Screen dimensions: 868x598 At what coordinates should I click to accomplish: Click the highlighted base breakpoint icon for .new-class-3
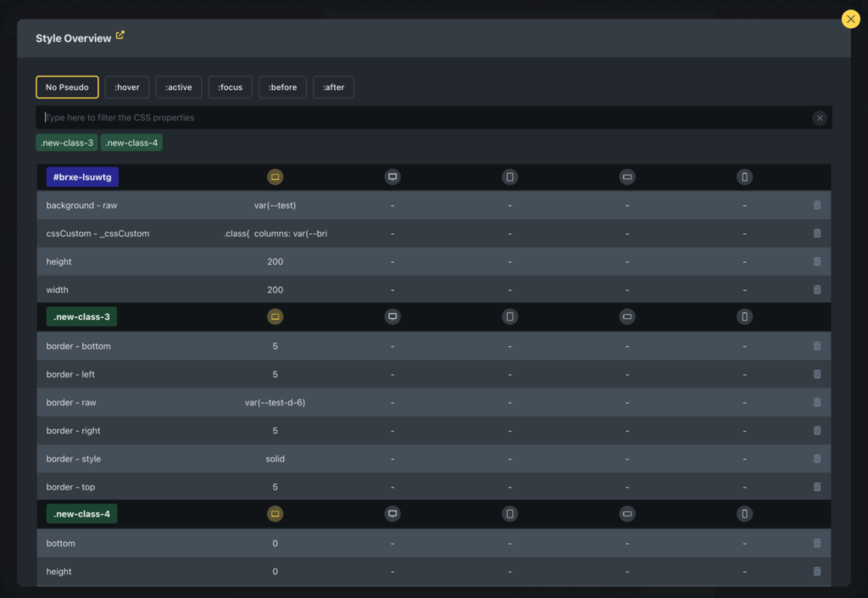coord(275,317)
